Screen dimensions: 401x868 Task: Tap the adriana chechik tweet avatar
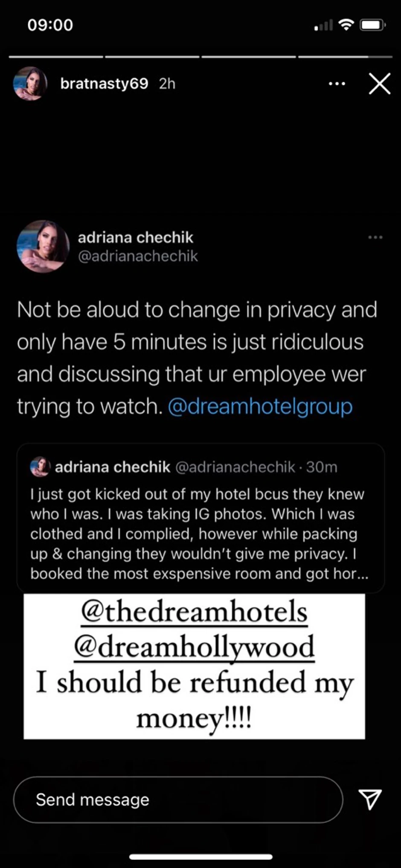click(43, 246)
